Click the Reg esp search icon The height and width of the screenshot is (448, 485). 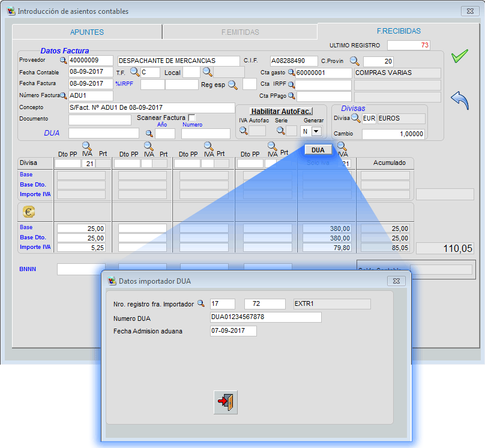[x=233, y=85]
